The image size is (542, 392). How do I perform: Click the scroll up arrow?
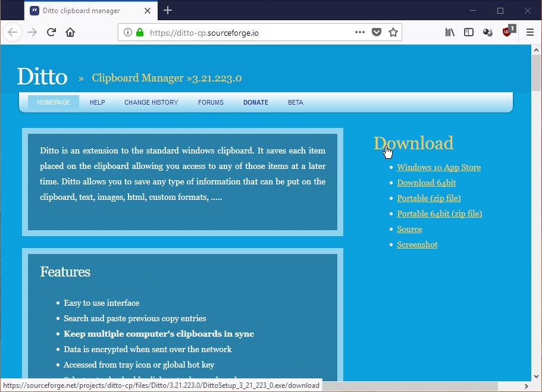(536, 50)
